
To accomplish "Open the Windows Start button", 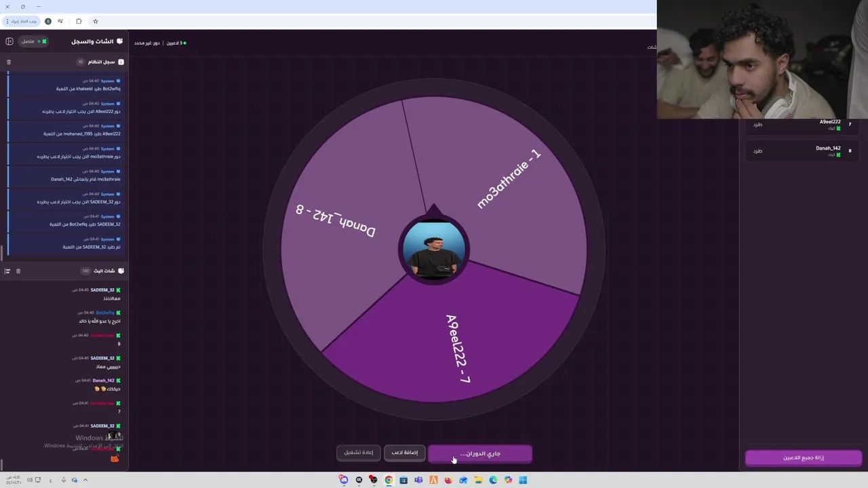I will 523,480.
